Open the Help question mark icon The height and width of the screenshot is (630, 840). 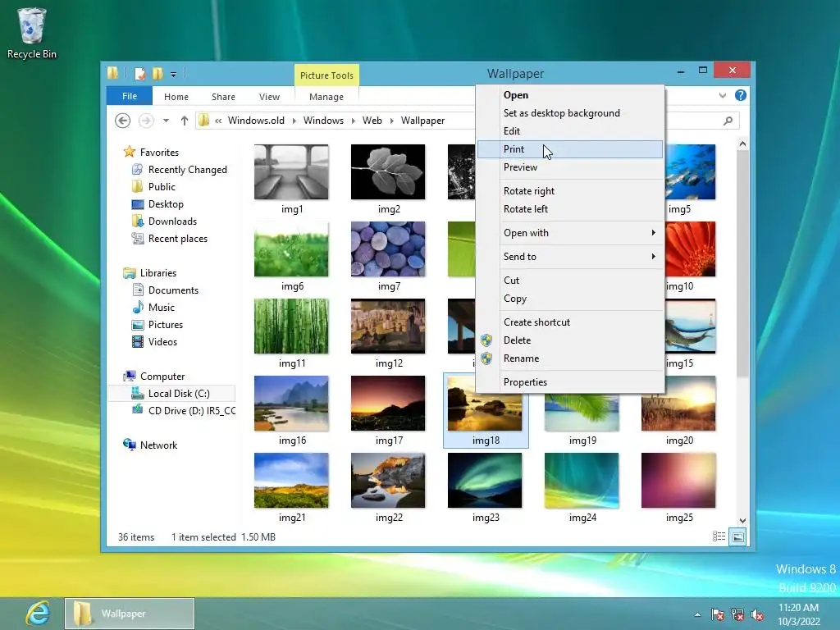pos(741,95)
